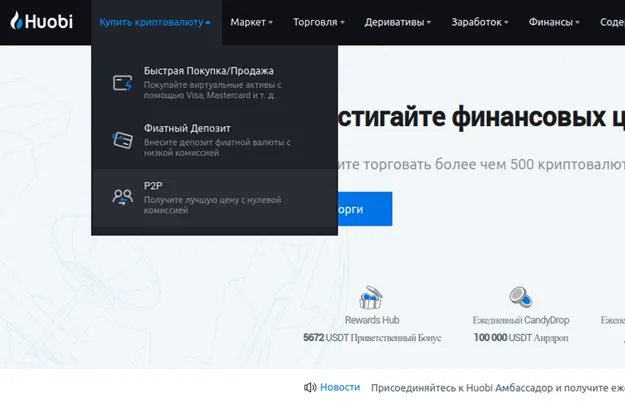Open the Новости link
The height and width of the screenshot is (401, 625).
click(x=340, y=387)
